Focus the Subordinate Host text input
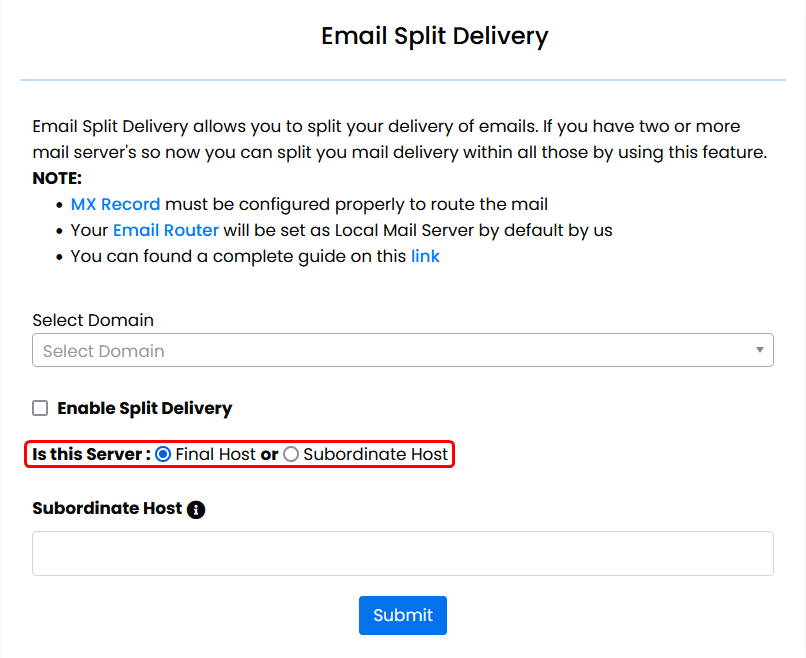The height and width of the screenshot is (658, 806). pyautogui.click(x=402, y=553)
